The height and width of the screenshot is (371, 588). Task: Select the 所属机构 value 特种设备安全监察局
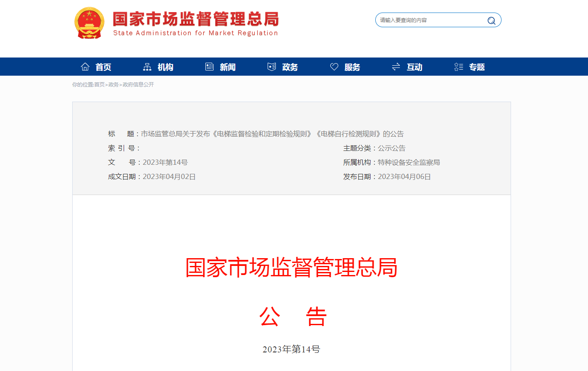point(409,163)
